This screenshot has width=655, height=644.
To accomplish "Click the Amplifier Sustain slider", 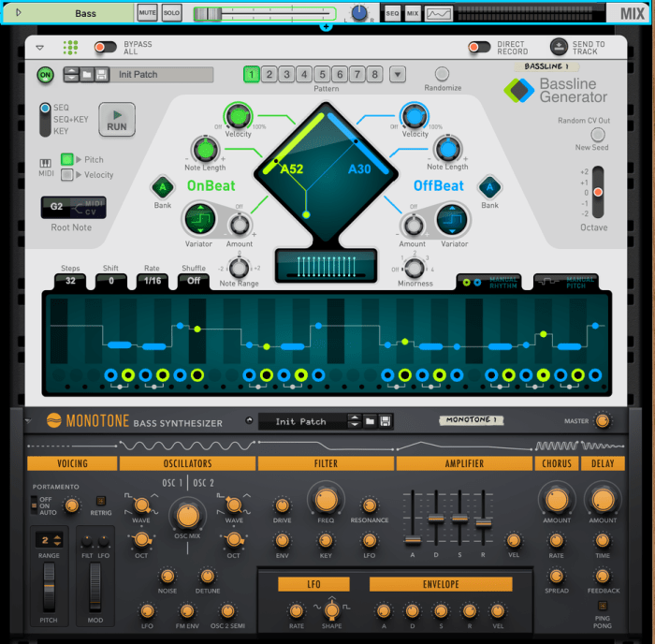I will click(x=459, y=519).
